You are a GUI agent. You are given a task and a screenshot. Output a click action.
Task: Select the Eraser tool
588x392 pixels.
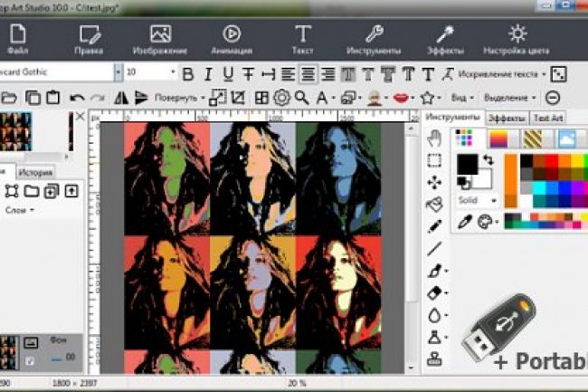434,292
